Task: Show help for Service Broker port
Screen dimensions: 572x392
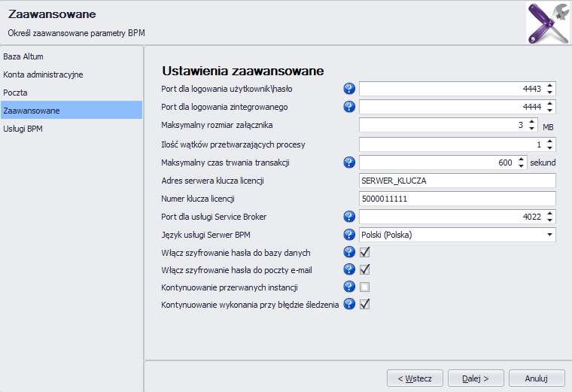Action: [x=349, y=217]
